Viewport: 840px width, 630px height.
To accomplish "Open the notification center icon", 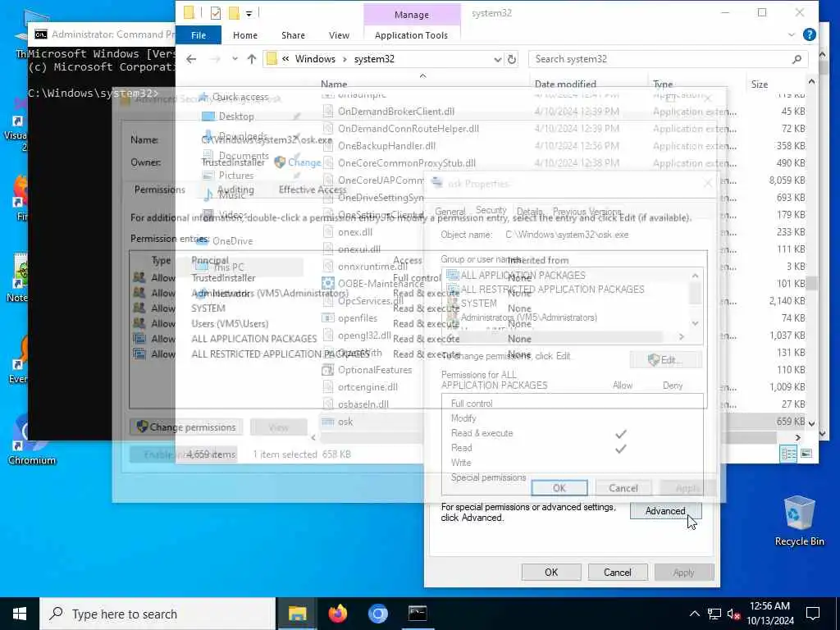I will point(813,614).
